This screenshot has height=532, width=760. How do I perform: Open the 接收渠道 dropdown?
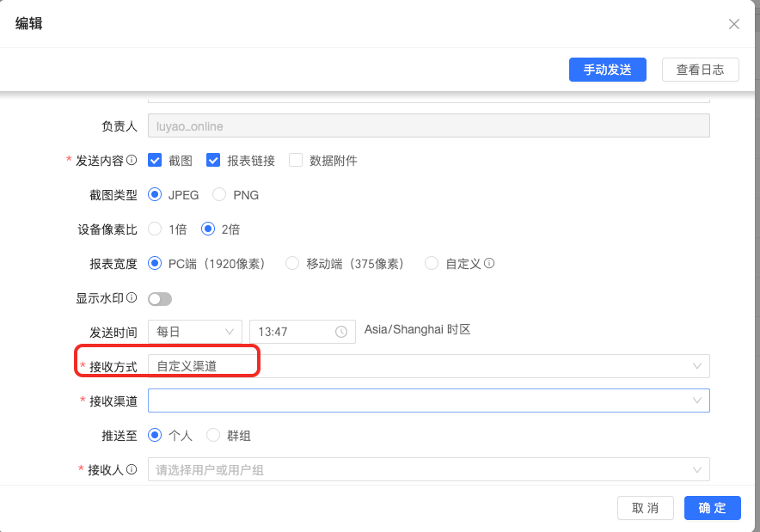pos(428,401)
